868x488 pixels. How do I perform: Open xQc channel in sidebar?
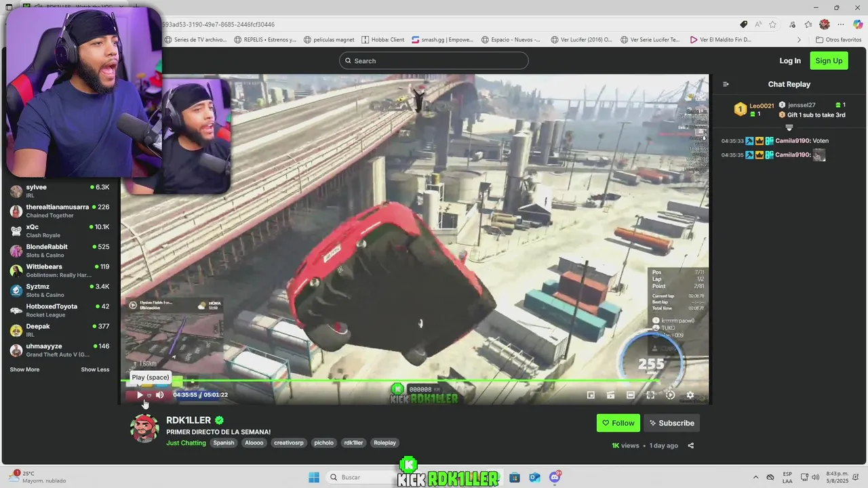tap(60, 230)
